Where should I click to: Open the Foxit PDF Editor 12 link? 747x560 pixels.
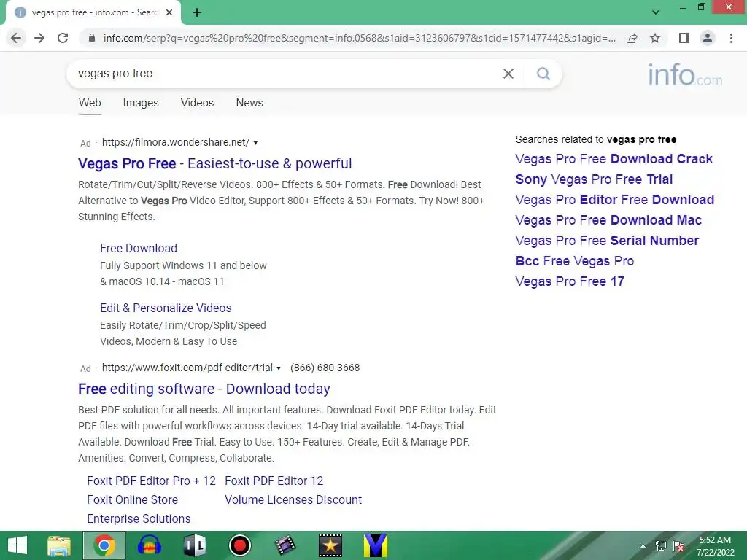pyautogui.click(x=274, y=481)
